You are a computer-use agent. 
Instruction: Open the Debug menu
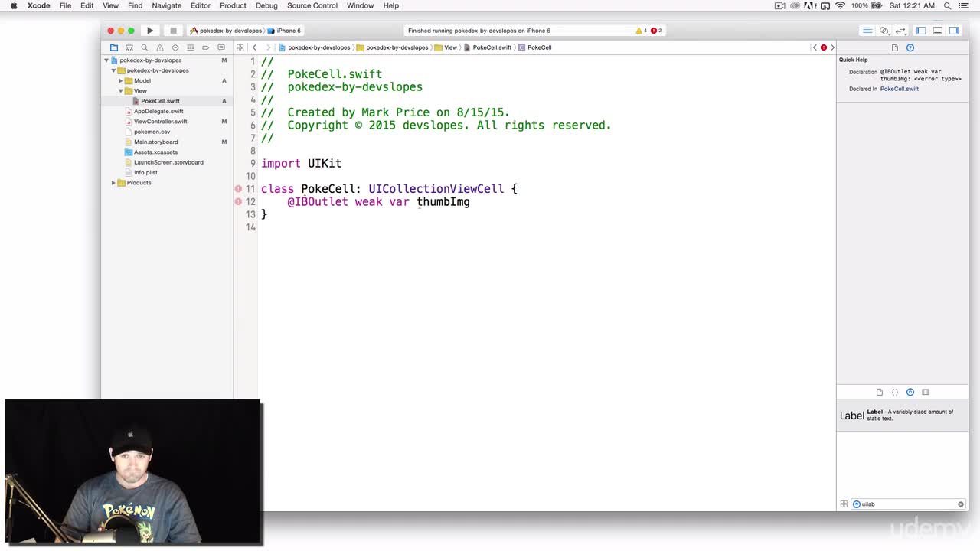click(266, 5)
